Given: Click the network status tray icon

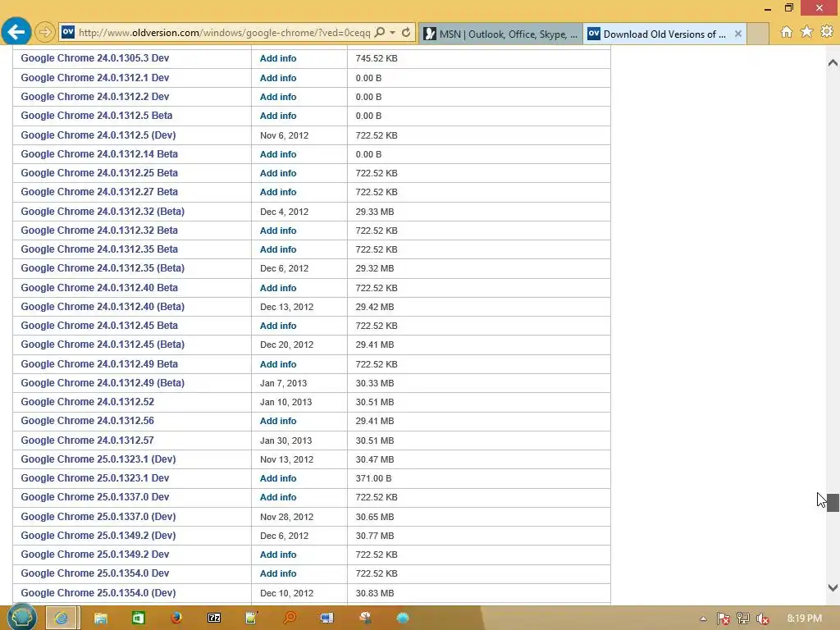Looking at the screenshot, I should 743,619.
